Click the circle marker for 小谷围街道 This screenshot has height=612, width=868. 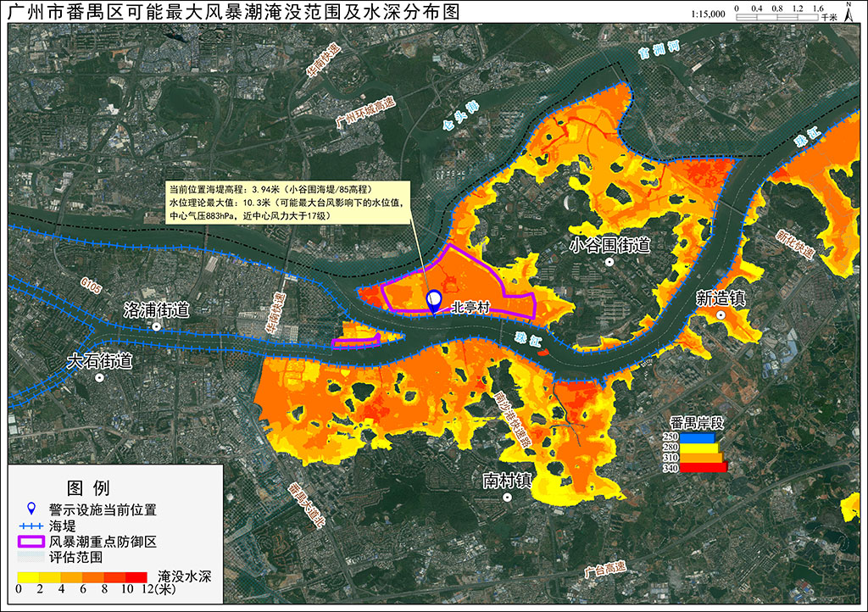pyautogui.click(x=609, y=262)
